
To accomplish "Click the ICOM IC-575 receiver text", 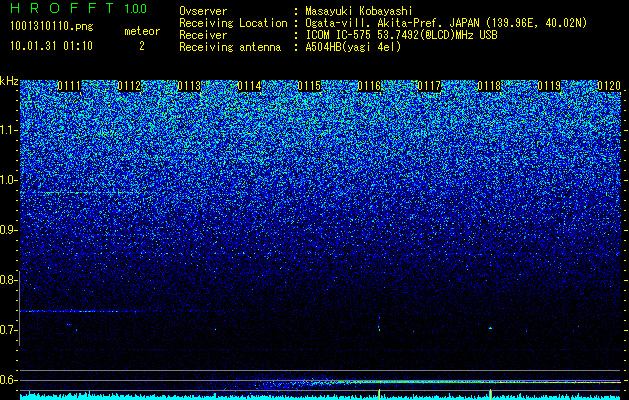I will click(401, 35).
